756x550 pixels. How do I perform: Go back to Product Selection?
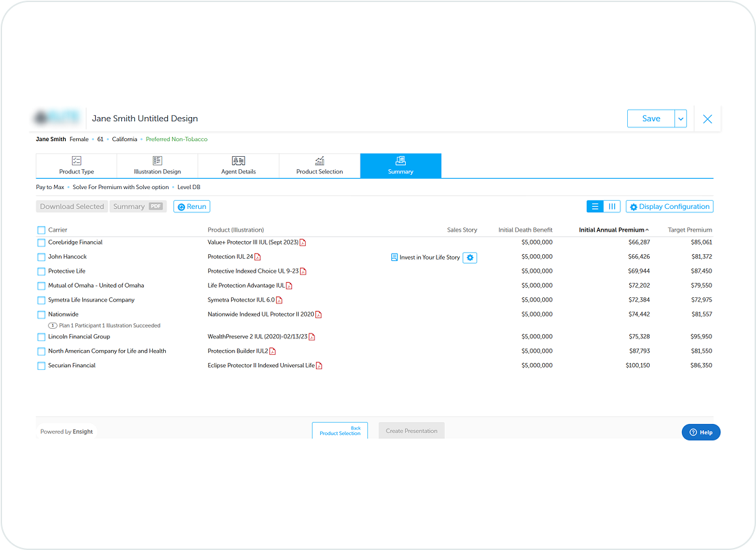coord(340,431)
